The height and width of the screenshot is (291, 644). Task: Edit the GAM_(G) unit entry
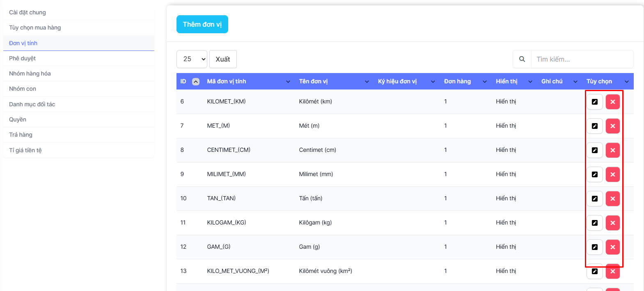click(x=594, y=247)
